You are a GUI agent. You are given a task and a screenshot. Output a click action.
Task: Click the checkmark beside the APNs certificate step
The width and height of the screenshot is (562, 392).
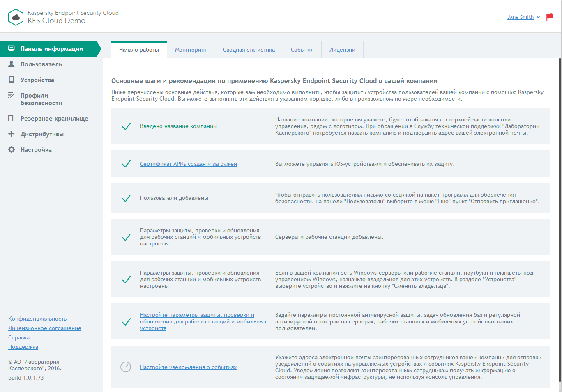click(x=126, y=164)
